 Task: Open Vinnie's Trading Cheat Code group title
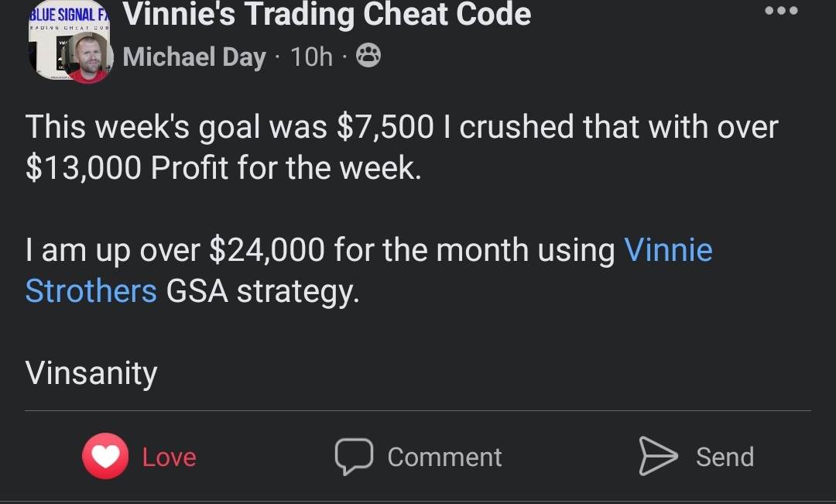[327, 14]
